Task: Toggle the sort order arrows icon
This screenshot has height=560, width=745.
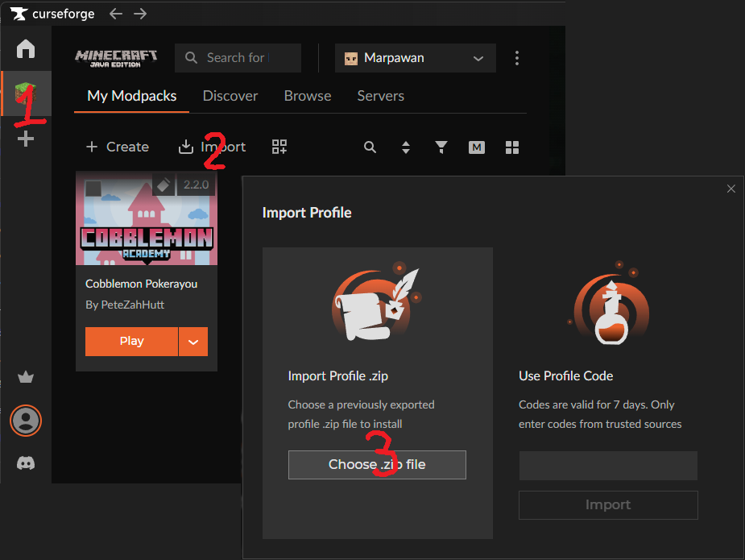Action: click(x=405, y=147)
